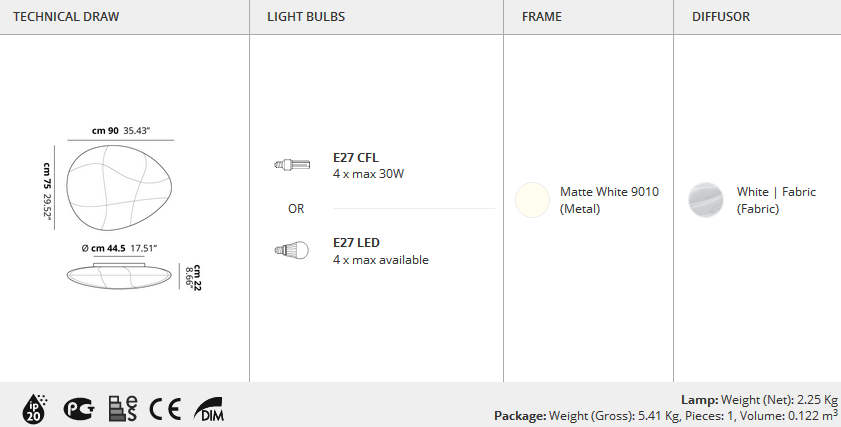
Task: Click the FRAME column header
Action: [542, 17]
